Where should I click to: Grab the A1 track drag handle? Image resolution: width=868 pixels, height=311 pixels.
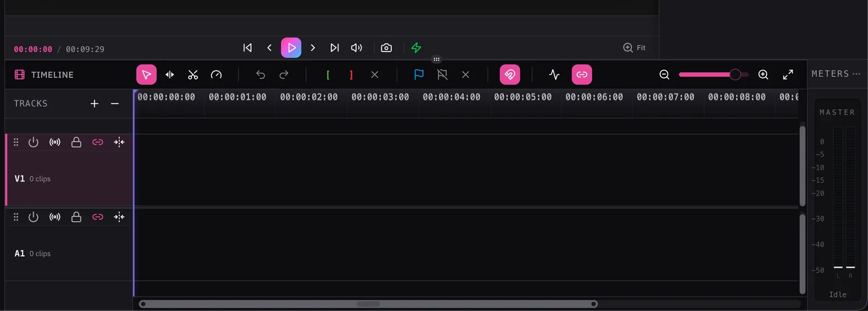point(16,217)
